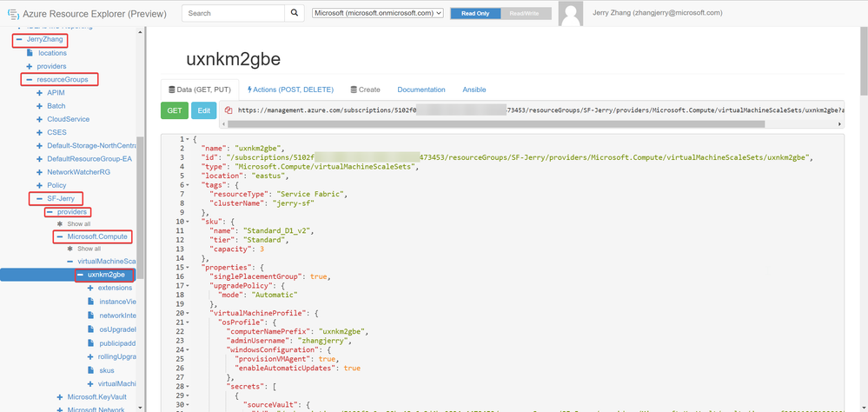Fold the secrets array at line 28
Image resolution: width=868 pixels, height=412 pixels.
click(x=189, y=386)
